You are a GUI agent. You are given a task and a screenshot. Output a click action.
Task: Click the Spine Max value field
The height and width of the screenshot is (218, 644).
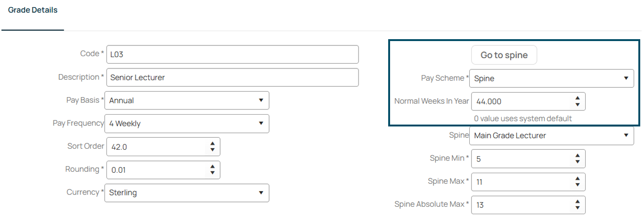click(522, 182)
